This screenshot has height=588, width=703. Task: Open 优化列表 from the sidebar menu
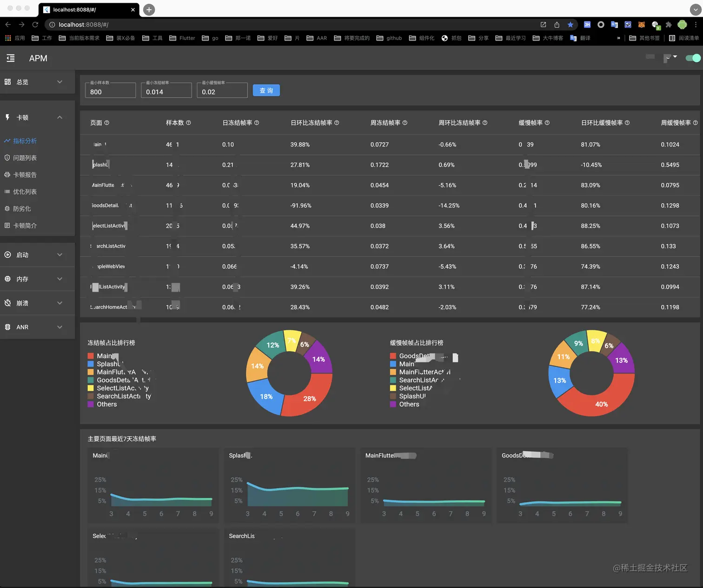pos(26,191)
